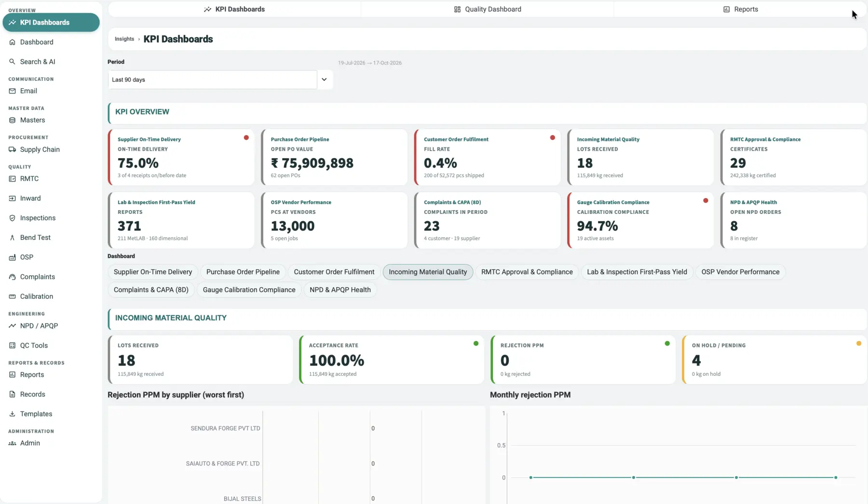Select the KPI Dashboards top tab

point(234,9)
